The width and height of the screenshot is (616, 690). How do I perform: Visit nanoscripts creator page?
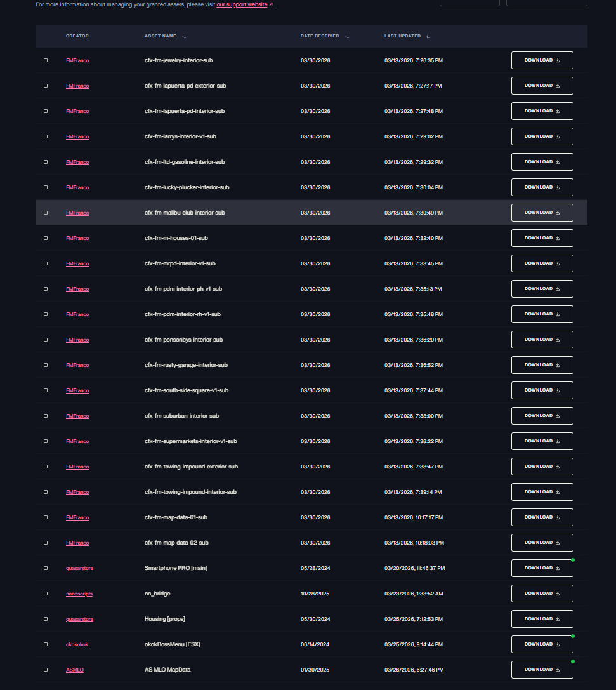79,594
